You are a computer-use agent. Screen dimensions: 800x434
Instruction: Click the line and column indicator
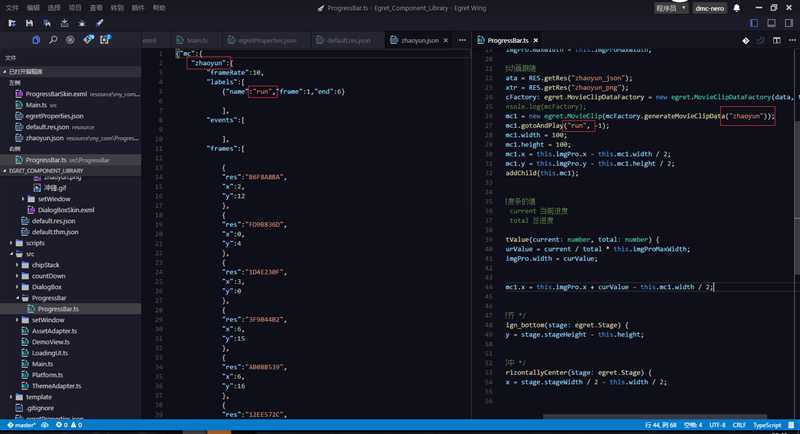coord(660,425)
